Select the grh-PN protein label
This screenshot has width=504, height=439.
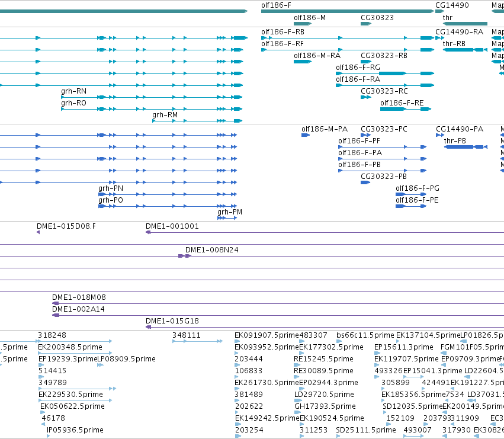(x=111, y=189)
